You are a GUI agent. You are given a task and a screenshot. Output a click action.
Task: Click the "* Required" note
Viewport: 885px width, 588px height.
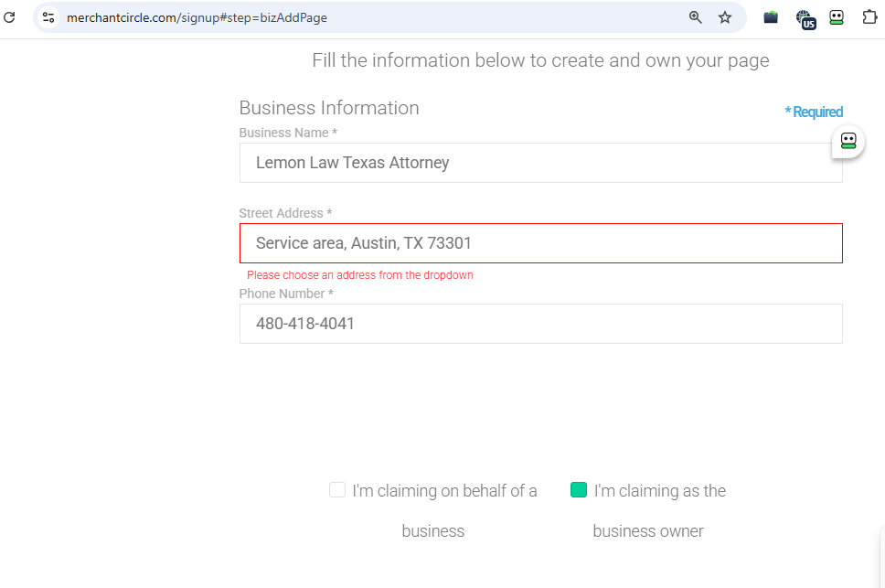[x=814, y=112]
